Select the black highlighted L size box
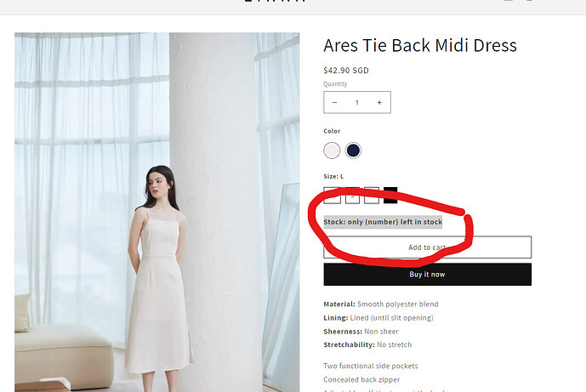 point(390,196)
